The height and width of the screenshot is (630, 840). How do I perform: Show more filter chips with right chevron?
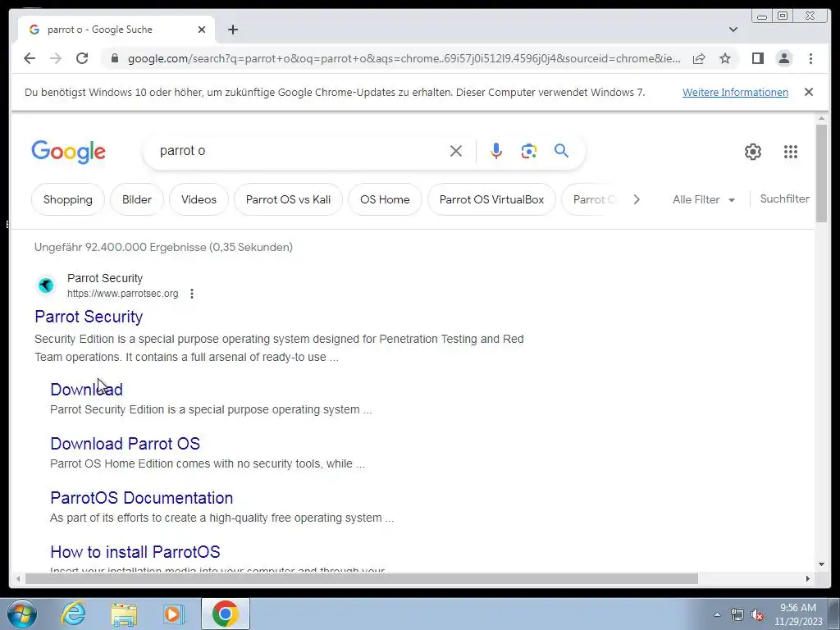click(637, 199)
